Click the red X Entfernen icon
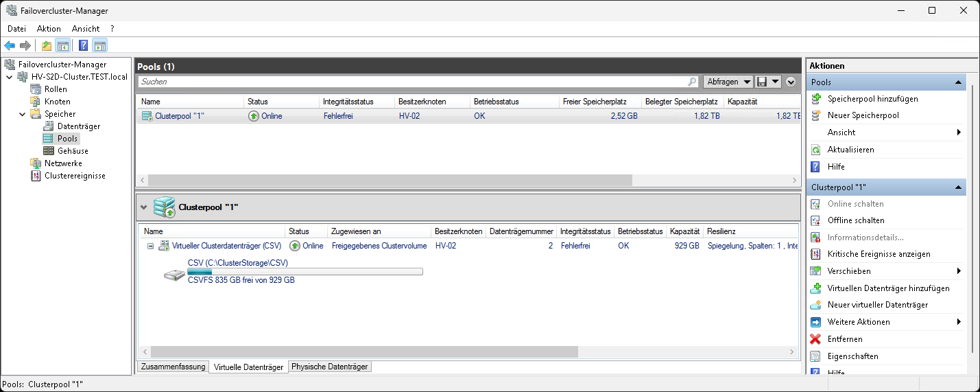The image size is (980, 392). click(x=816, y=339)
